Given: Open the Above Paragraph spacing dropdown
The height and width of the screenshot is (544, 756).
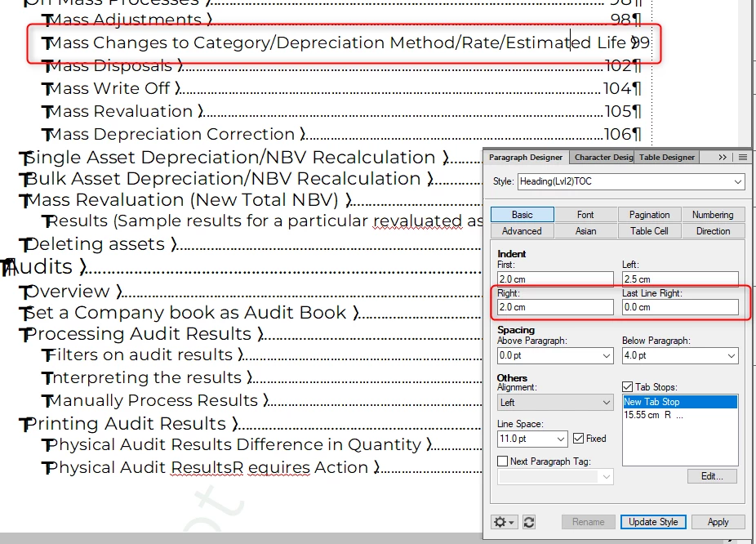Looking at the screenshot, I should pos(607,356).
